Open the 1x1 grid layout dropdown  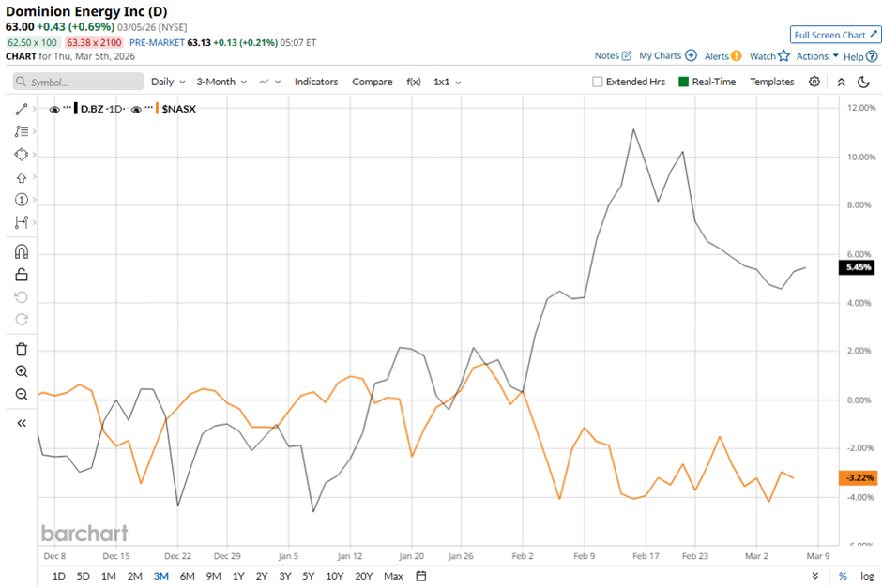click(x=448, y=83)
